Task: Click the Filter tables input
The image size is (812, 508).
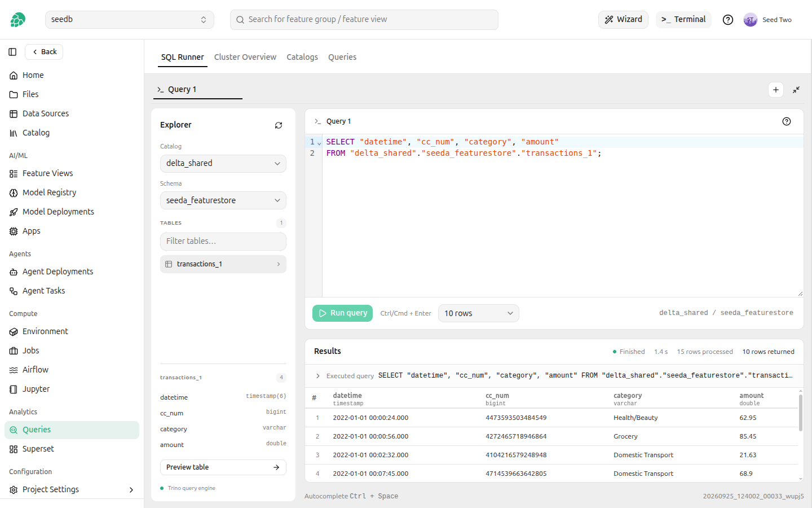Action: tap(223, 242)
